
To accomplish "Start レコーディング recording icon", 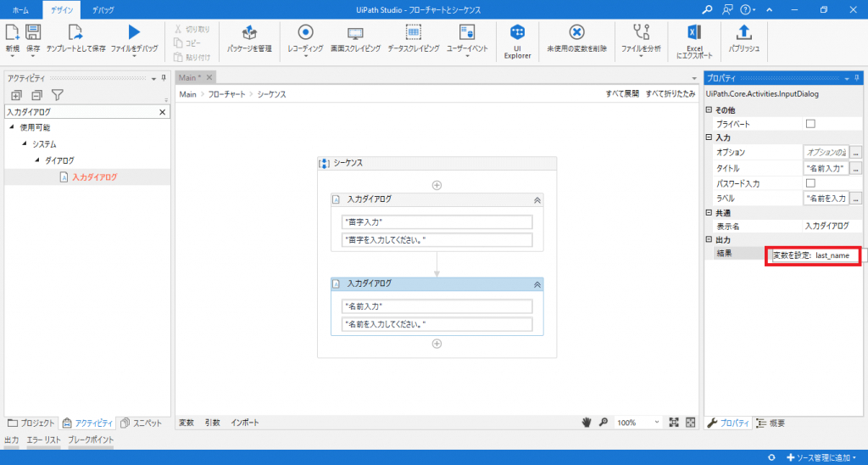I will click(305, 32).
